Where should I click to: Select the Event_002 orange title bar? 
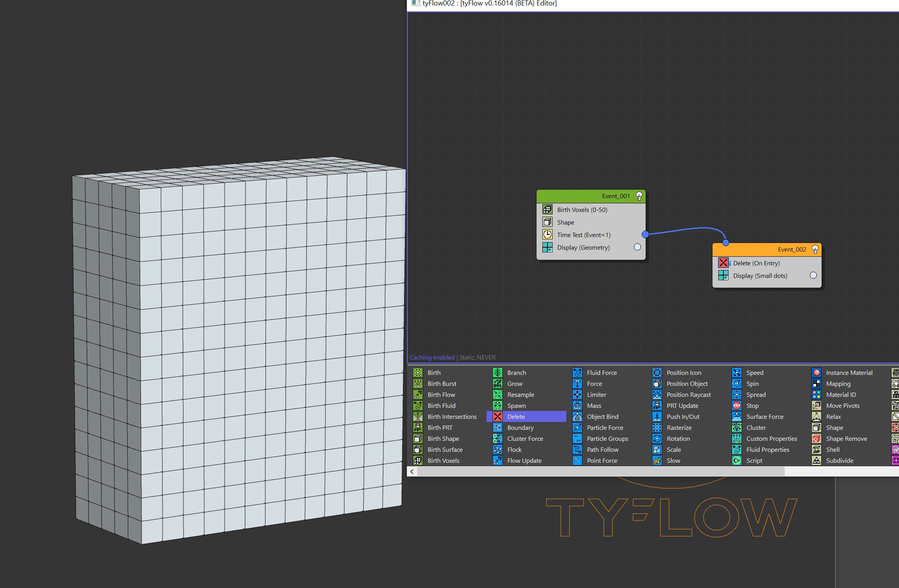767,250
